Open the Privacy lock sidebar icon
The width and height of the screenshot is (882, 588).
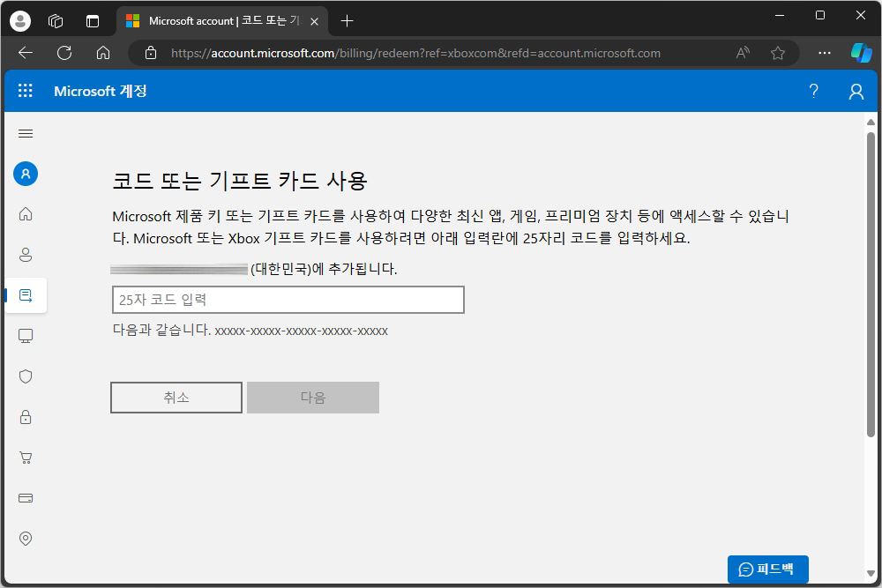coord(26,417)
